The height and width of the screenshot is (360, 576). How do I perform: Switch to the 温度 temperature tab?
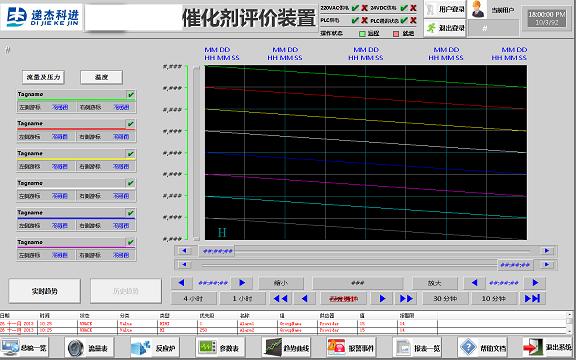tap(101, 77)
